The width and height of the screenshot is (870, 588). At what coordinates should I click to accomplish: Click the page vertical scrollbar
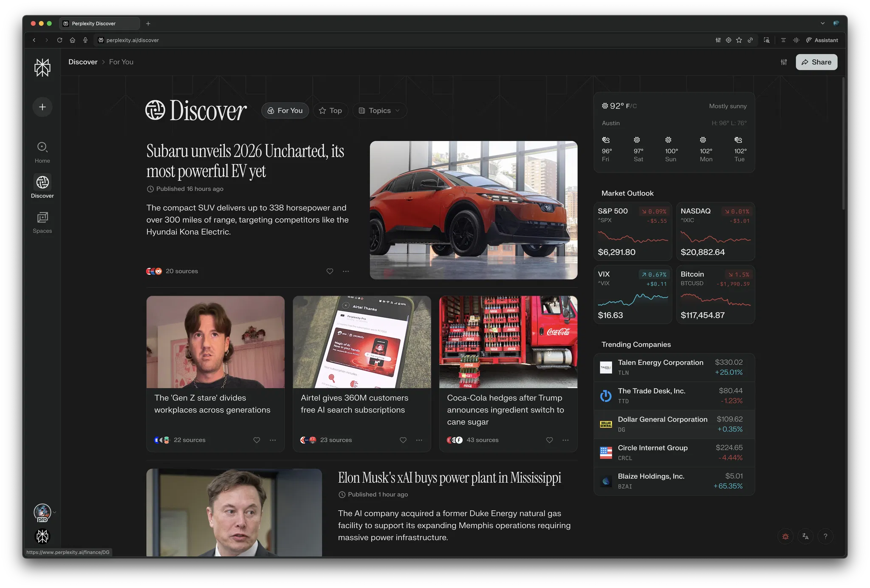844,144
